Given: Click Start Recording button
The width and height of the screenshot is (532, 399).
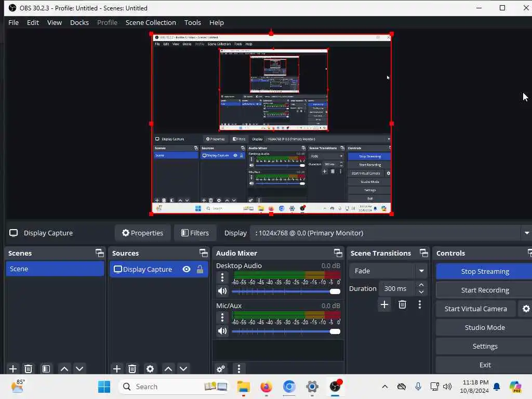Looking at the screenshot, I should (x=485, y=290).
